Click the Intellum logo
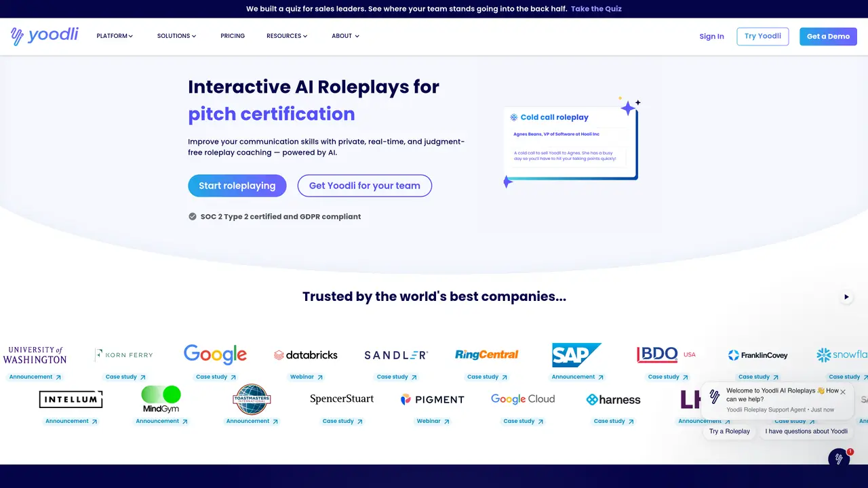868x488 pixels. point(71,399)
